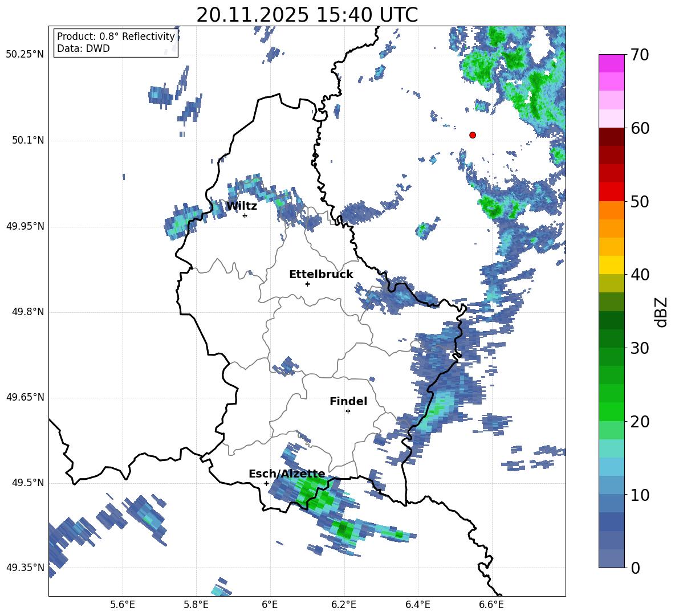
Task: Click the 6.6°E longitude label
Action: tap(491, 605)
